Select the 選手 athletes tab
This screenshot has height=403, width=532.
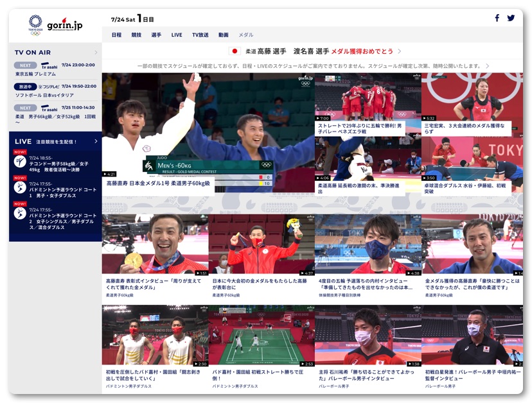point(156,35)
